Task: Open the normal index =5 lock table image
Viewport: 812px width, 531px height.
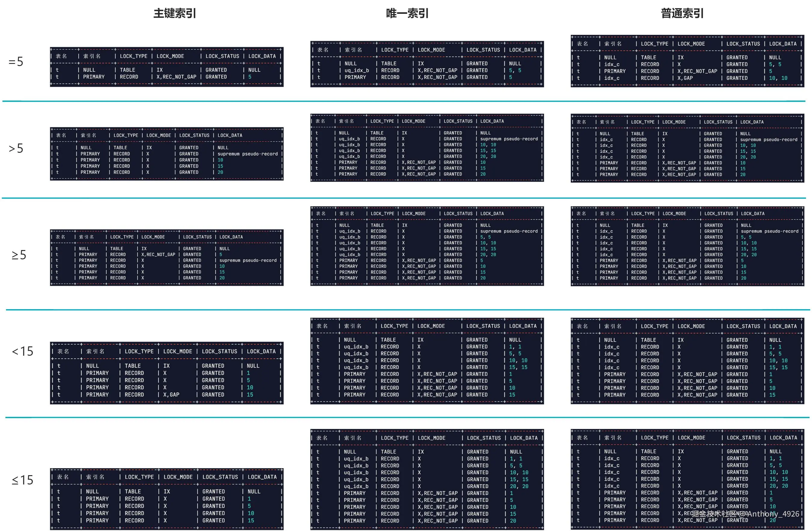Action: (687, 61)
